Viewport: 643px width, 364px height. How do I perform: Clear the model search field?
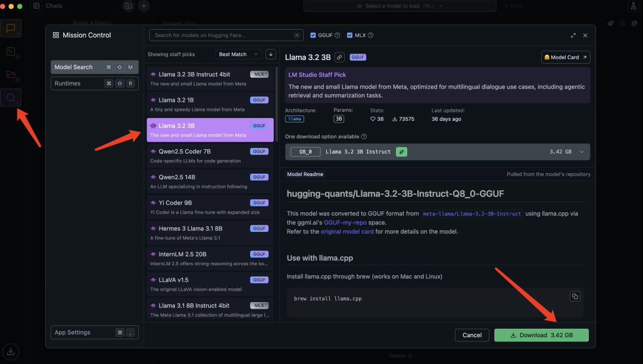point(296,35)
